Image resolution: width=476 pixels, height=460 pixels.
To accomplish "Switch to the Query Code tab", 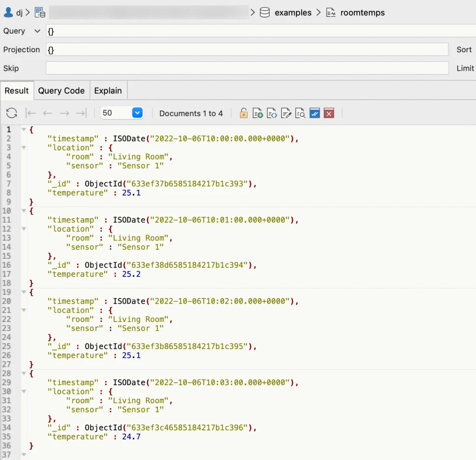I will click(61, 91).
